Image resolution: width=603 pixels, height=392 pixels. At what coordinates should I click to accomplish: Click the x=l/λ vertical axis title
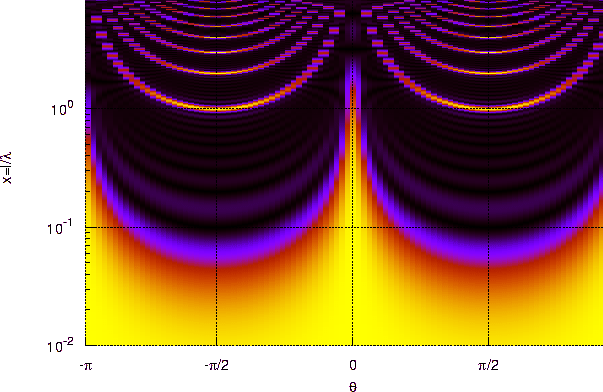pos(7,168)
